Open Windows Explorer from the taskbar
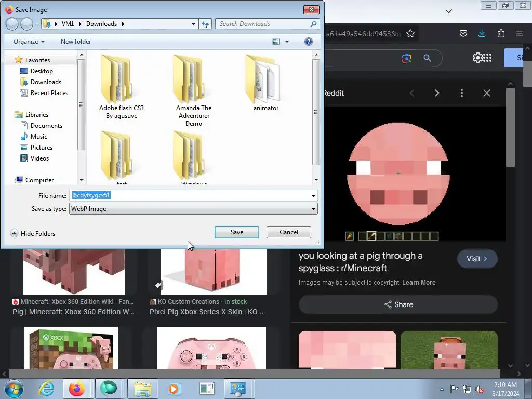The width and height of the screenshot is (532, 399). 142,389
